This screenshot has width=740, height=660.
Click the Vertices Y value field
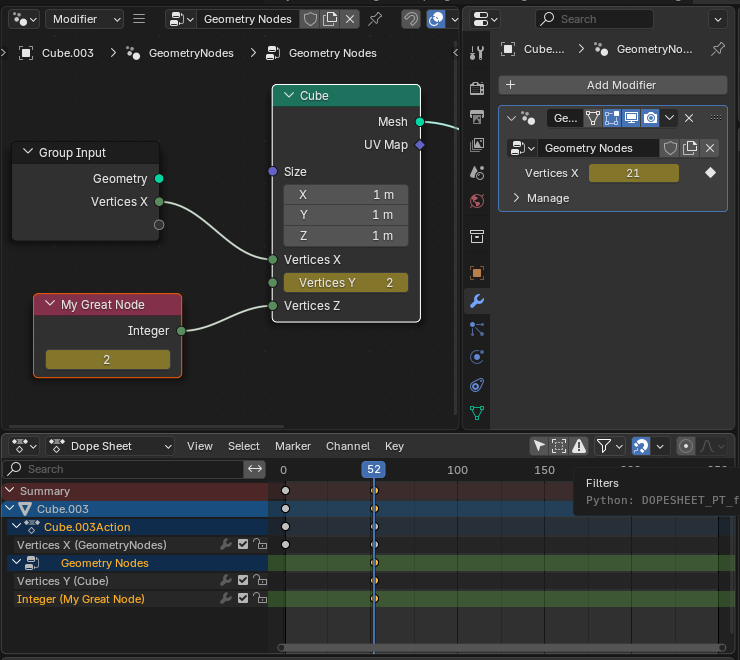point(346,282)
